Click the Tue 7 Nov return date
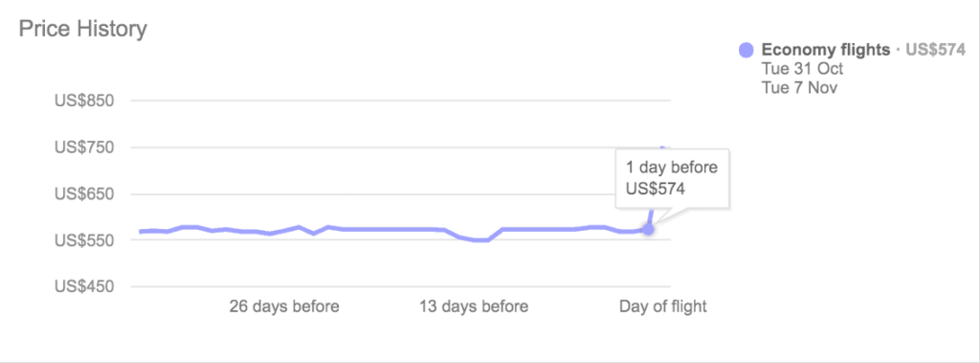This screenshot has height=363, width=980. (x=799, y=88)
